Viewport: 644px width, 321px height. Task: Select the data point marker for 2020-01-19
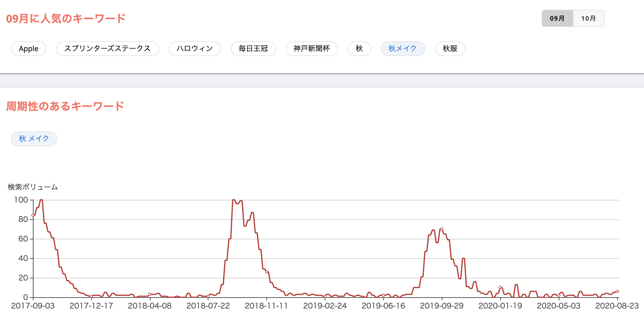point(500,287)
